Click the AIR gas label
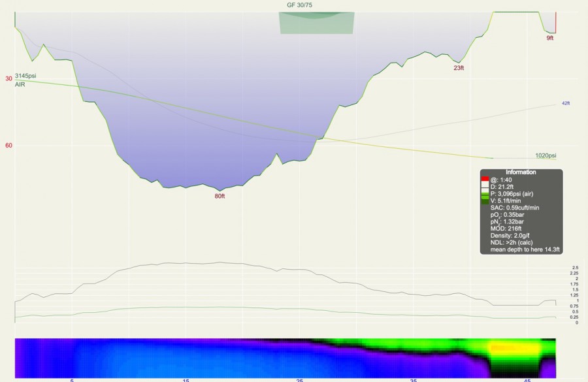The height and width of the screenshot is (382, 588). tap(20, 85)
